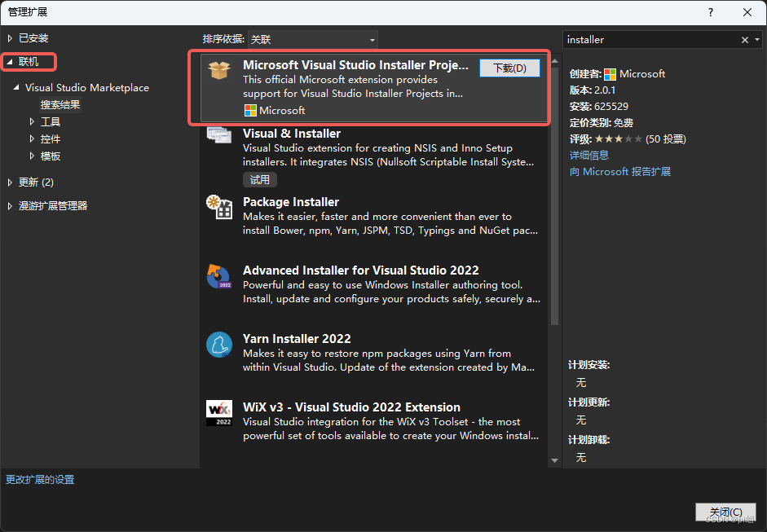Screen dimensions: 767x532
Task: Click the Advanced Installer for Visual Studio 2022 icon
Action: point(218,276)
